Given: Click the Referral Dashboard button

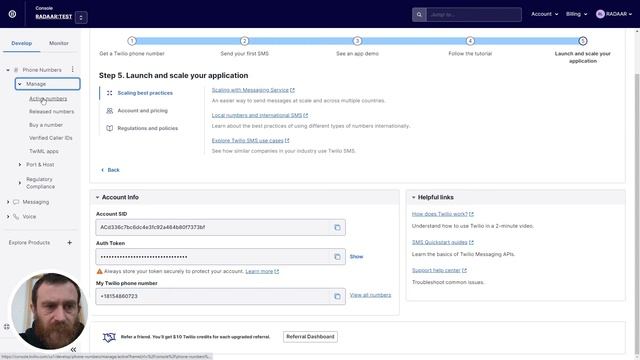Looking at the screenshot, I should coord(310,337).
